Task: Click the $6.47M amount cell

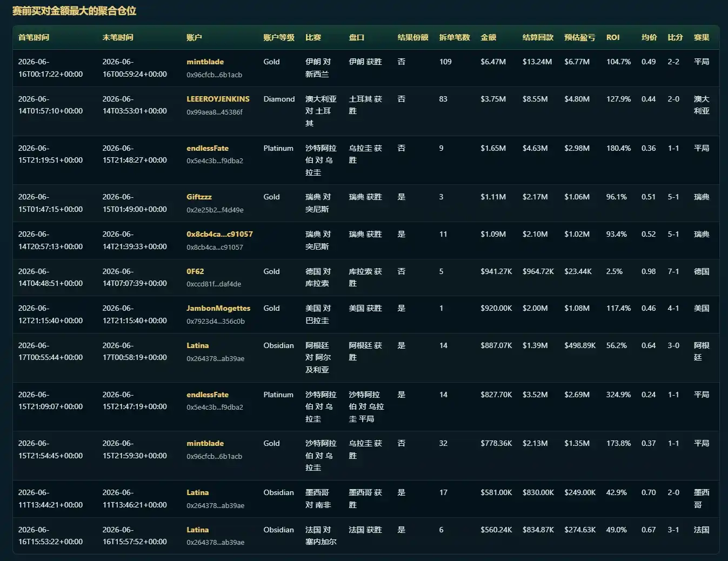Action: [493, 62]
